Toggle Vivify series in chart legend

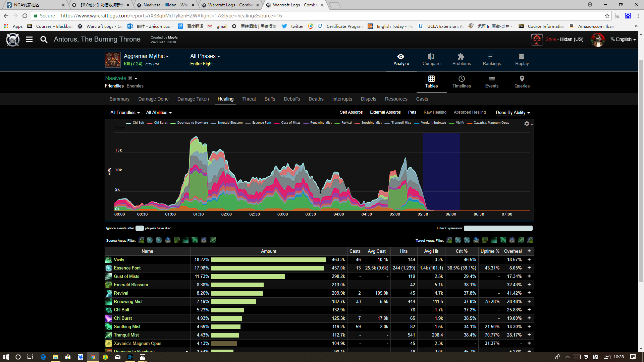[457, 123]
